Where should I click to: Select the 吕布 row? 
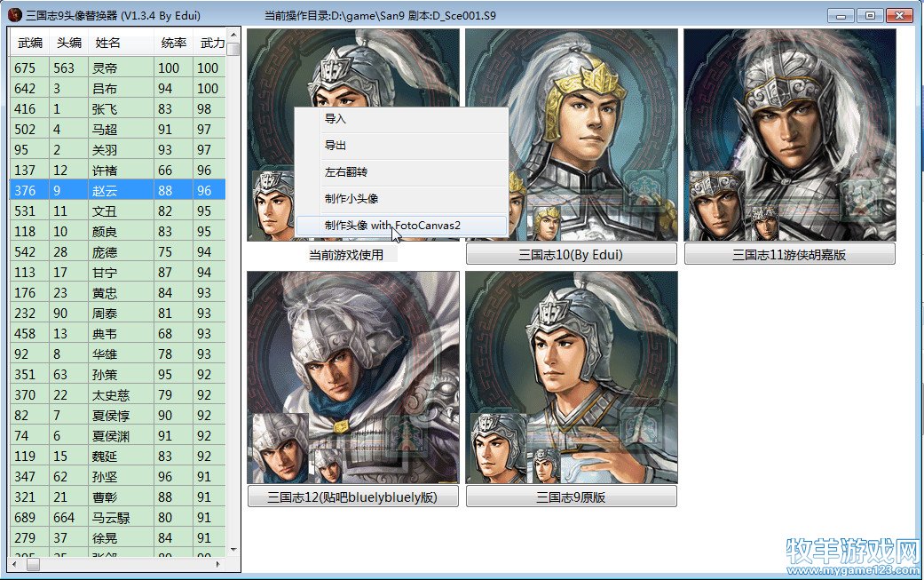click(118, 89)
